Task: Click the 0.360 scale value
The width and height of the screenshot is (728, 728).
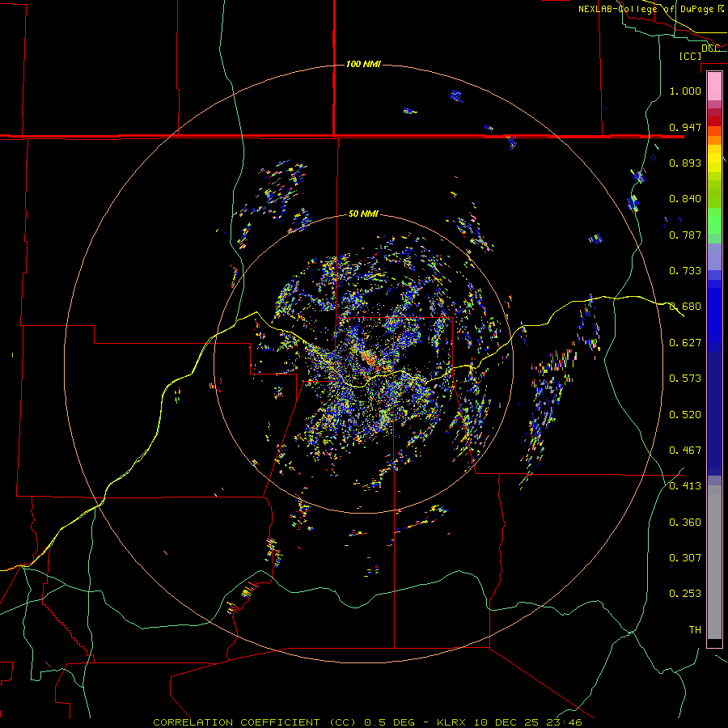Action: click(685, 523)
